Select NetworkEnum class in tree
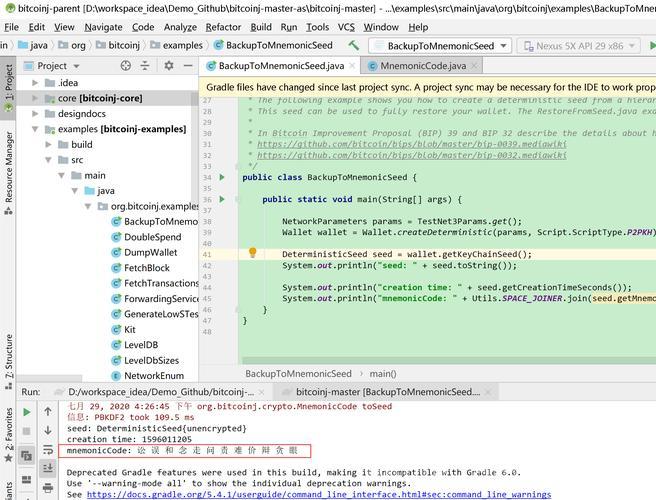656x500 pixels. pyautogui.click(x=148, y=376)
